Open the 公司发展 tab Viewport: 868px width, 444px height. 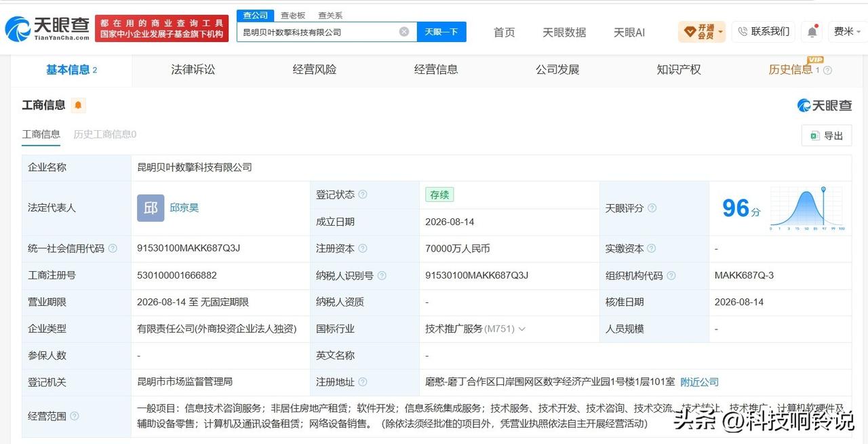557,70
